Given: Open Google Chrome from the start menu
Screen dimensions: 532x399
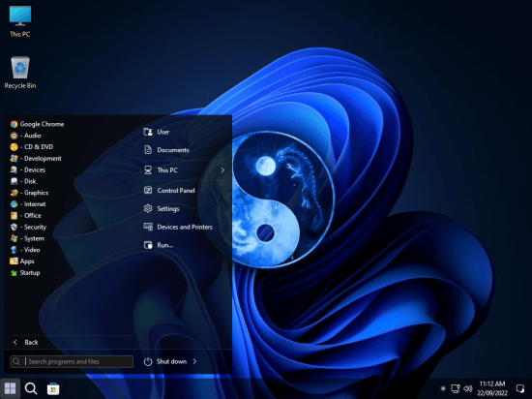Looking at the screenshot, I should coord(38,124).
